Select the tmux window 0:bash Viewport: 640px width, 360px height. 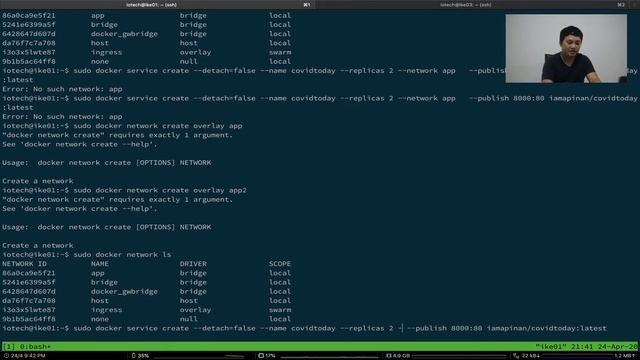coord(35,347)
